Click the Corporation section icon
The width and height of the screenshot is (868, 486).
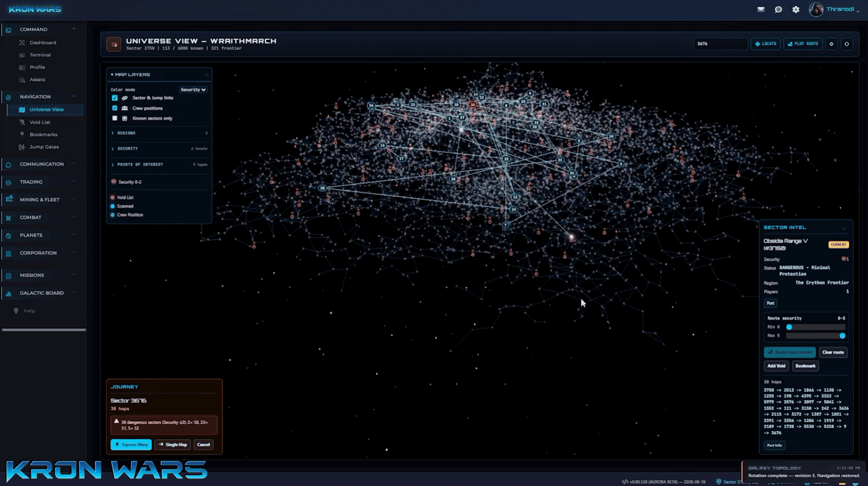8,253
